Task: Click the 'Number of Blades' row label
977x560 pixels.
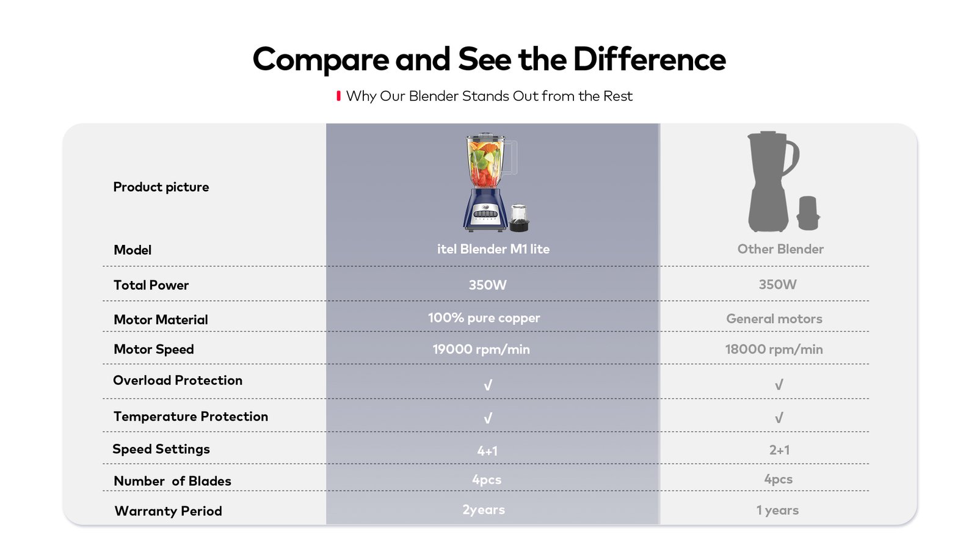Action: point(172,481)
